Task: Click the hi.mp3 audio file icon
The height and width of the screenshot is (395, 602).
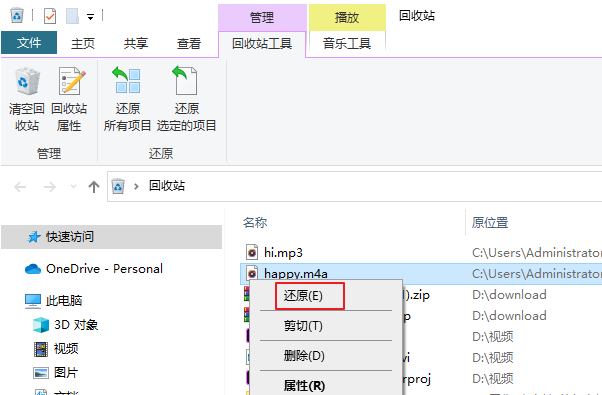Action: click(252, 253)
